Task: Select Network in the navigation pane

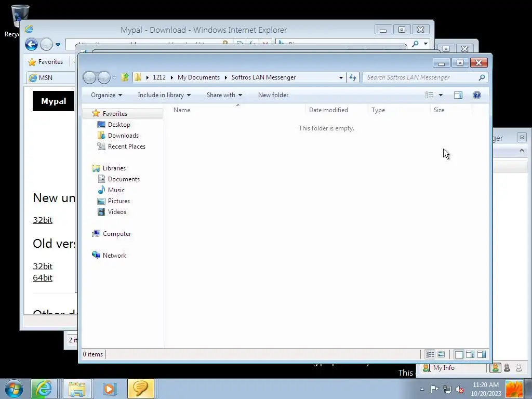Action: [x=114, y=256]
